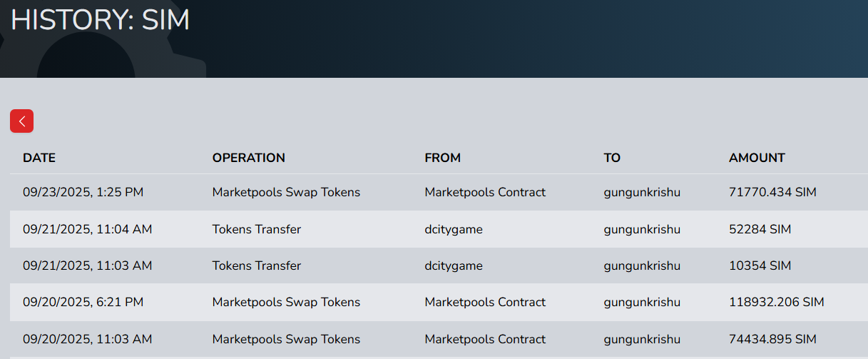This screenshot has height=359, width=868.
Task: Click Marketpools Swap Tokens in the 1:25 PM row
Action: click(x=286, y=192)
